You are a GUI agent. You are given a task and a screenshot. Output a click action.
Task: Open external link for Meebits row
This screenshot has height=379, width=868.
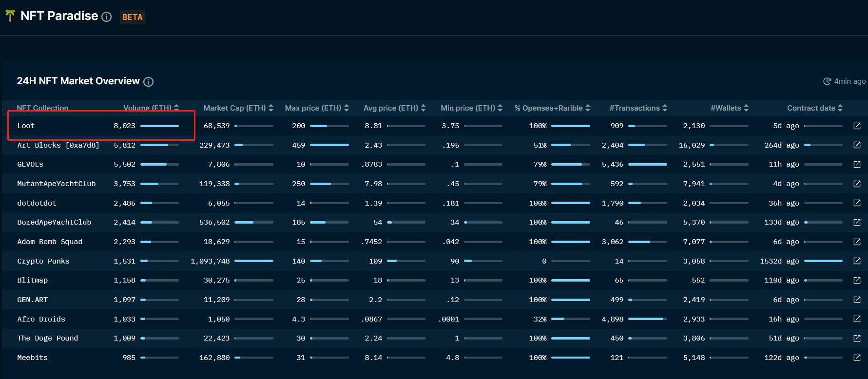point(857,358)
